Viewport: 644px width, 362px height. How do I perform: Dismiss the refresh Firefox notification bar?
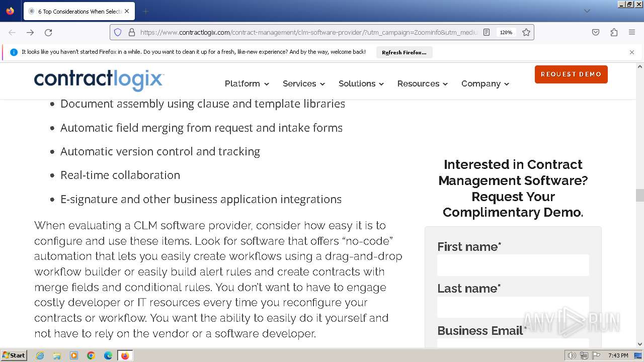tap(632, 52)
